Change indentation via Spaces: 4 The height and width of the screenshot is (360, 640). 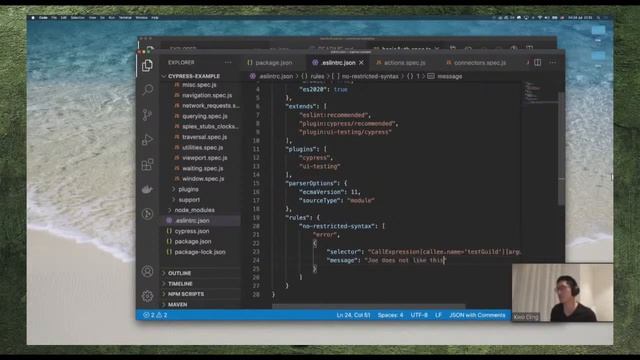point(390,315)
